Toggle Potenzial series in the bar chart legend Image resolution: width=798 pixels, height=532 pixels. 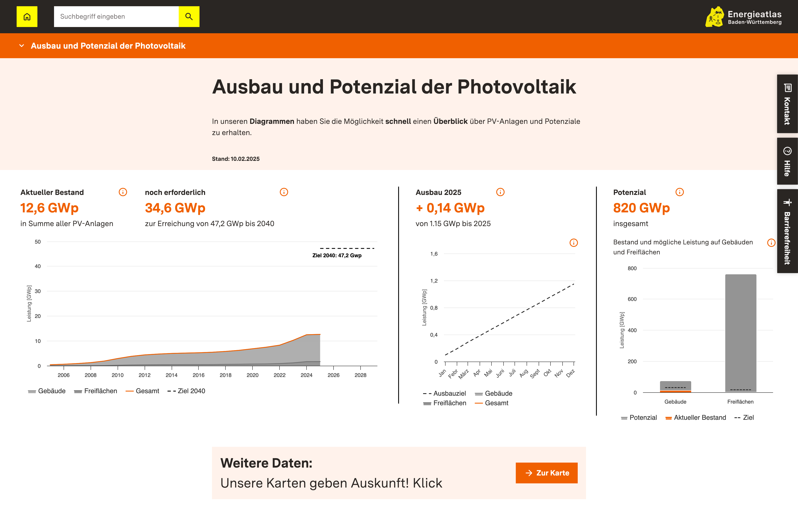coord(639,418)
